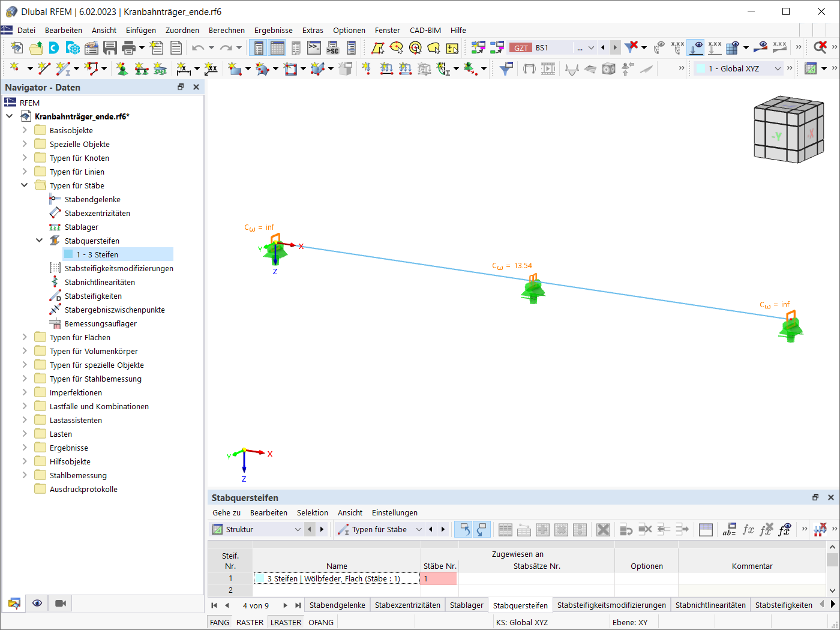
Task: Click the fx formula icon in table toolbar
Action: click(748, 529)
